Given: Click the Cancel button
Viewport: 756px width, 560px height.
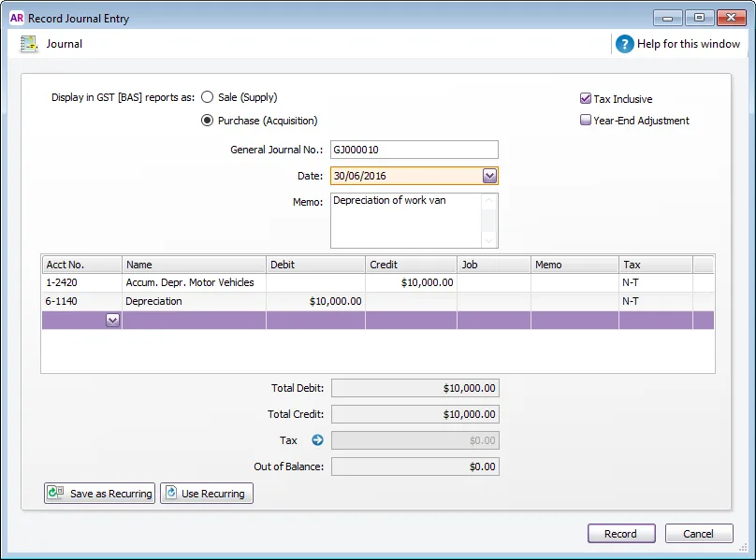Looking at the screenshot, I should [699, 534].
